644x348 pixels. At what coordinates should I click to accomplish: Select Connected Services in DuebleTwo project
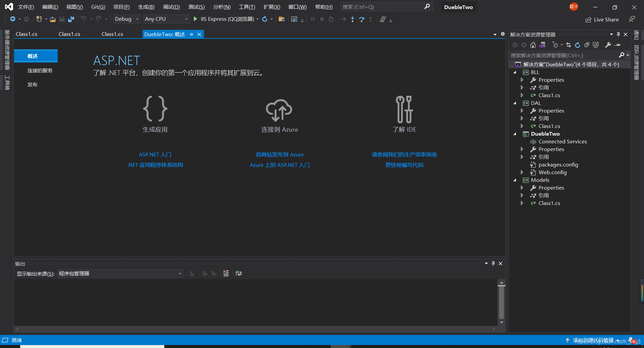pyautogui.click(x=562, y=142)
